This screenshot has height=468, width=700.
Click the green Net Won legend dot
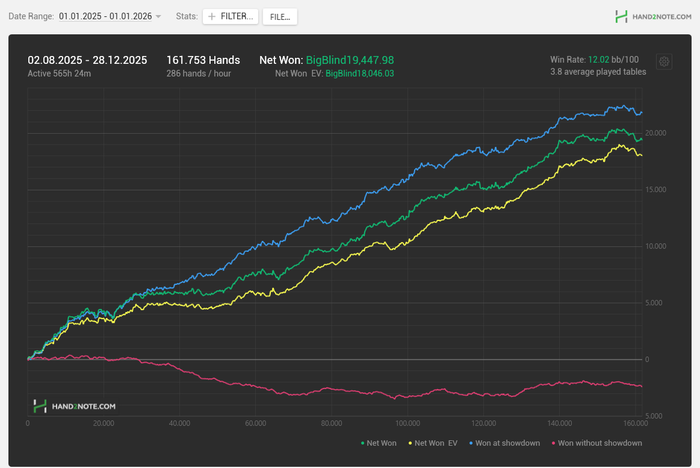click(x=362, y=443)
